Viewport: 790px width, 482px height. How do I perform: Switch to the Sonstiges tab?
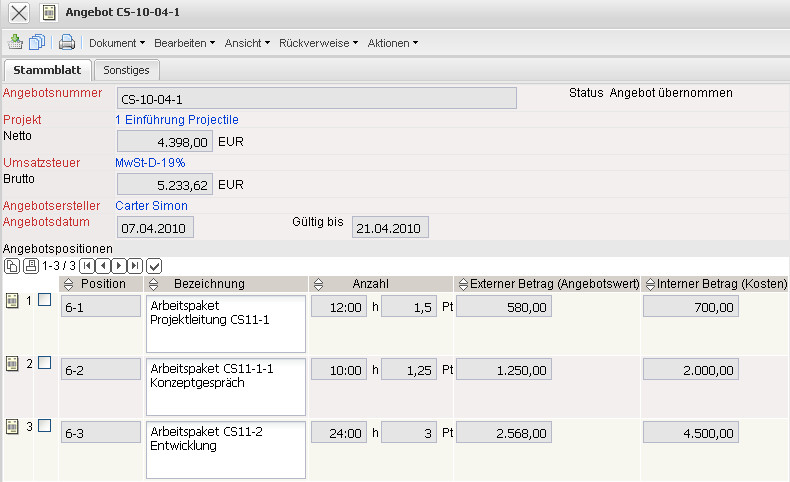click(126, 70)
